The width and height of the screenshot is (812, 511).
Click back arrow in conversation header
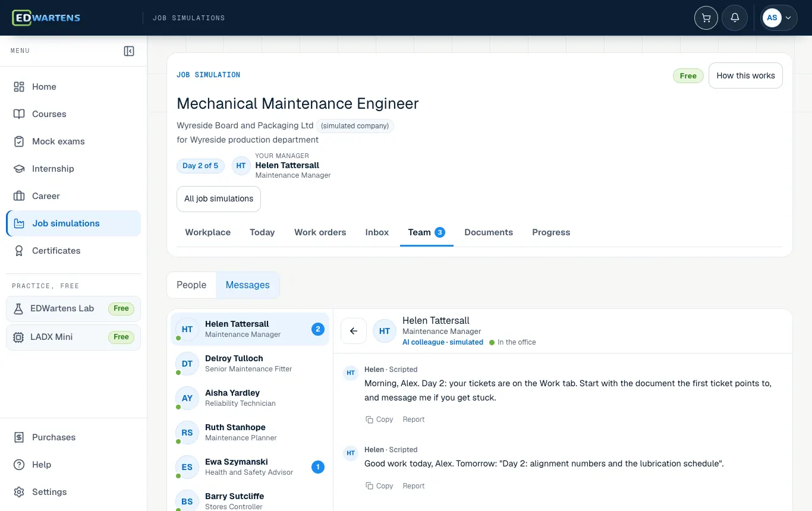(354, 331)
